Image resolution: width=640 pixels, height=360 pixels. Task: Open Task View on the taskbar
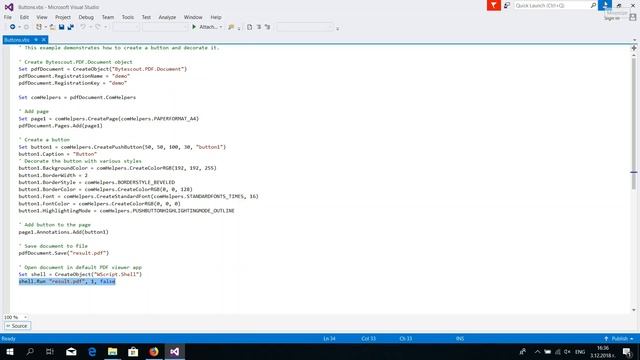50,351
